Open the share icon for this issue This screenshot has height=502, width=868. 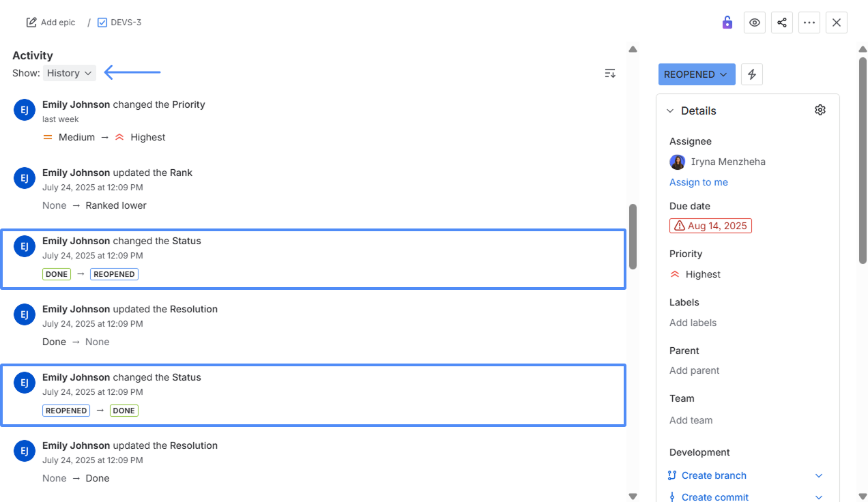781,23
